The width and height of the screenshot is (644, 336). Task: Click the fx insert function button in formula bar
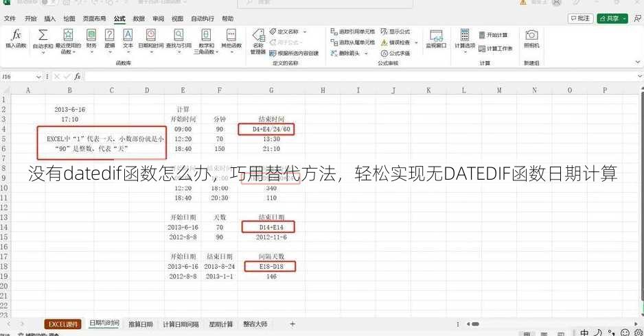[x=77, y=77]
